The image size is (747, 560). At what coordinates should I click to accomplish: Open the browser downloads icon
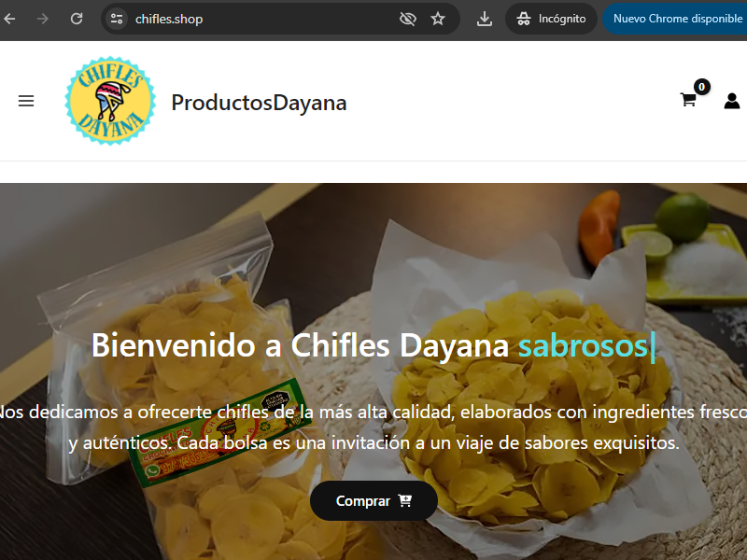[x=485, y=19]
